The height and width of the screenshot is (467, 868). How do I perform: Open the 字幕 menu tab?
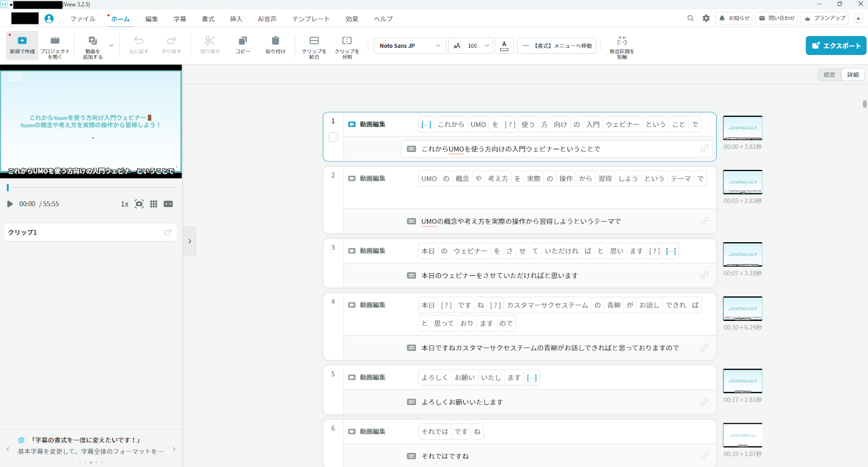click(x=180, y=19)
